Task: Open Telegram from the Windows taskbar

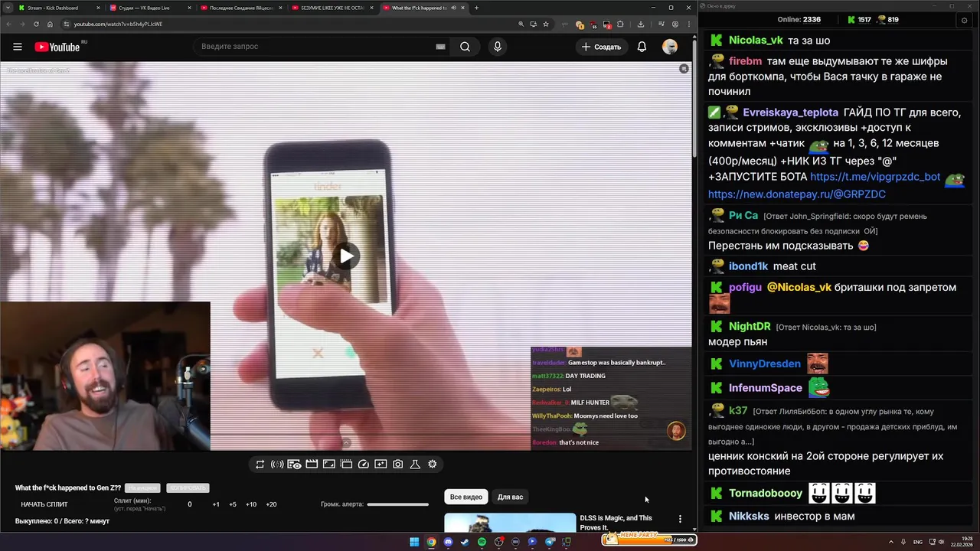Action: [x=550, y=542]
